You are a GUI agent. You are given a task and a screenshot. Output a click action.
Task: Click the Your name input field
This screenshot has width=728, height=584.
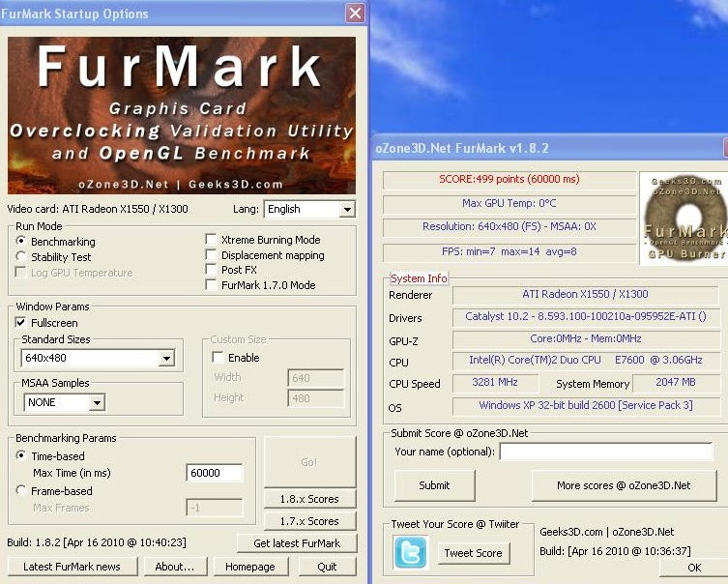606,452
